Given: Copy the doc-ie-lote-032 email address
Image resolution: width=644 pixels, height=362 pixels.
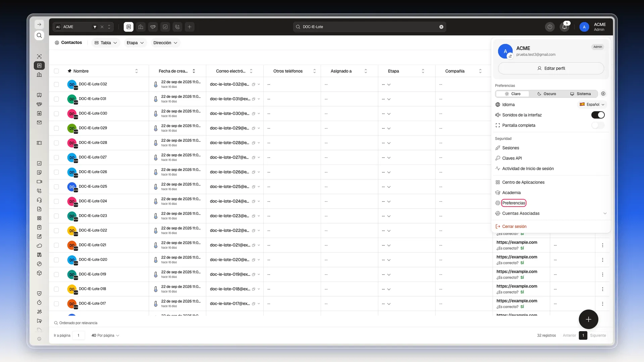Looking at the screenshot, I should 254,84.
